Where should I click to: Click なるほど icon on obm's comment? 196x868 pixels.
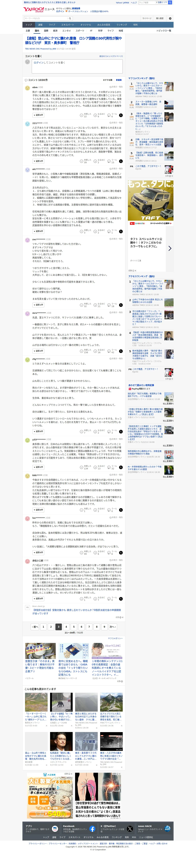point(95,115)
